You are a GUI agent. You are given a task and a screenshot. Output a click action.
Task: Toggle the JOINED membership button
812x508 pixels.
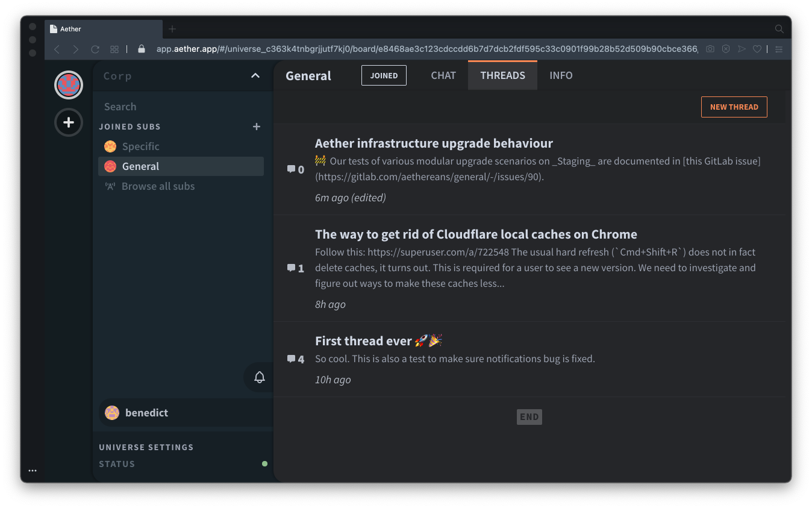[x=384, y=75]
